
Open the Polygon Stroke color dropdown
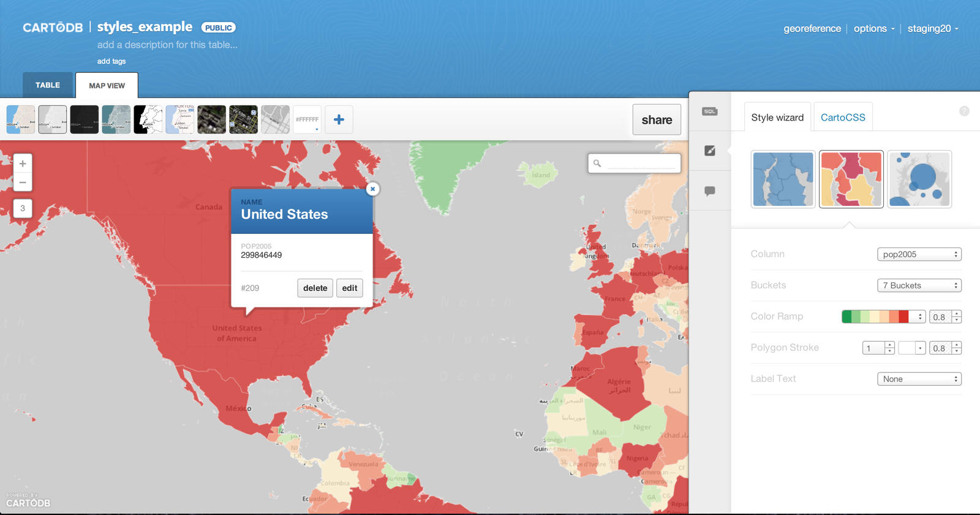912,348
